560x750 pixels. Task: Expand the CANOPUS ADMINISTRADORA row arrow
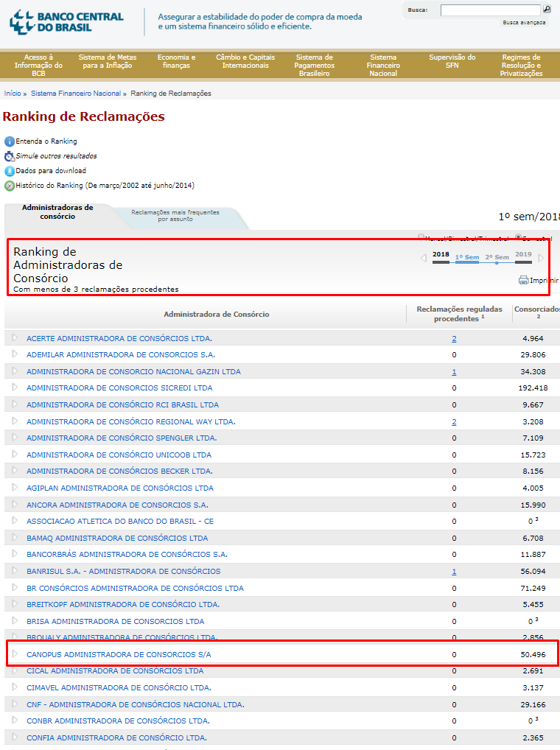pos(14,653)
